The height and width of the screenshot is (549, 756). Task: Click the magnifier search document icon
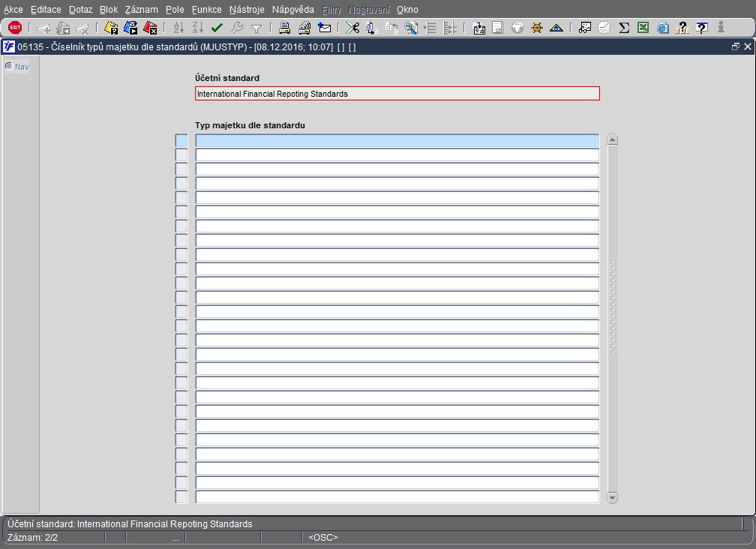coord(411,28)
